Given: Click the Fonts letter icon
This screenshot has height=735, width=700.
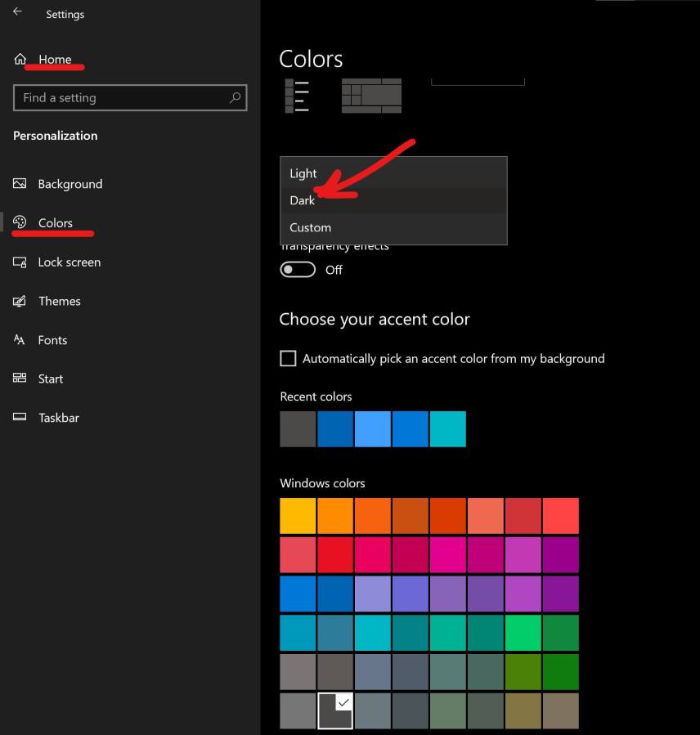Looking at the screenshot, I should (20, 340).
